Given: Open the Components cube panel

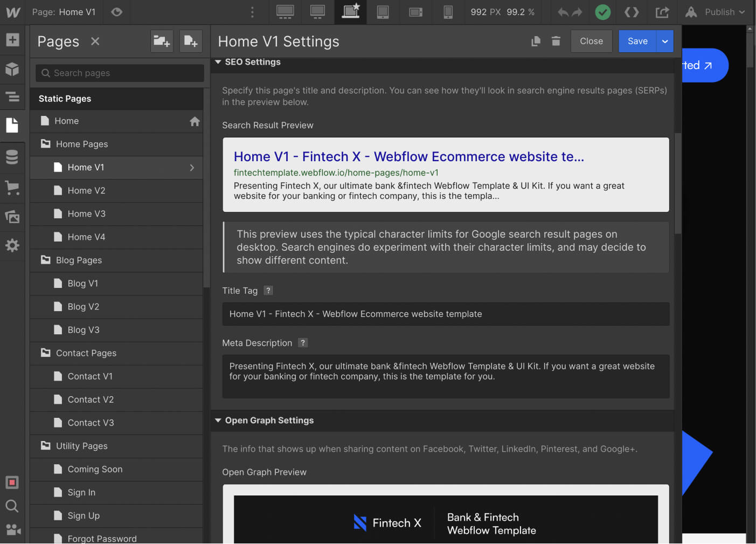Looking at the screenshot, I should 12,69.
